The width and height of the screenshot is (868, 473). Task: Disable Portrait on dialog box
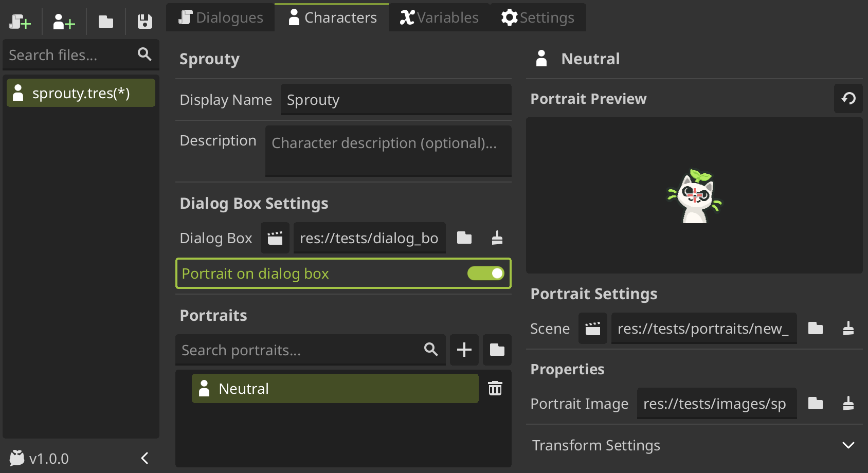485,273
